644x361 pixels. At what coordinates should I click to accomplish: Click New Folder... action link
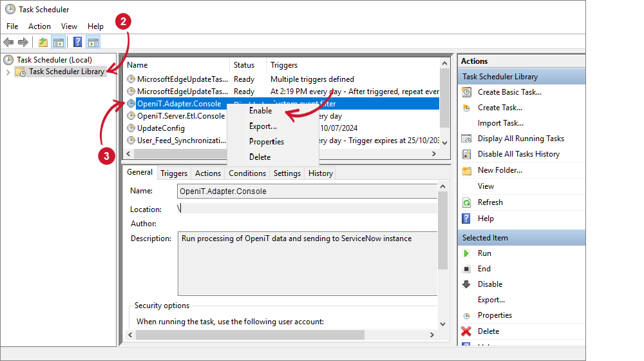(x=500, y=170)
